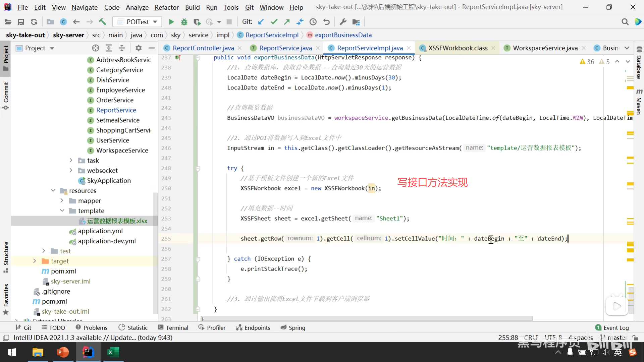This screenshot has height=362, width=644.
Task: Open Git Show History clock icon
Action: coord(313,22)
